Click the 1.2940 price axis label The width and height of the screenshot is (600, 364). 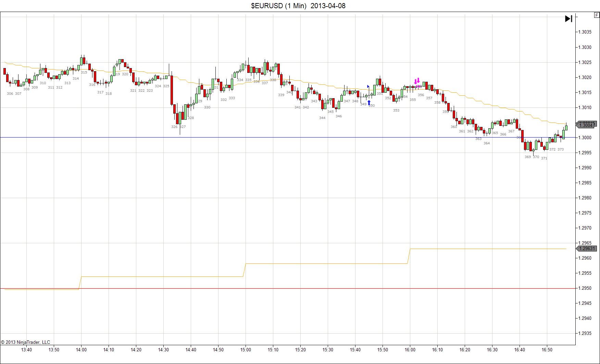[x=585, y=318]
